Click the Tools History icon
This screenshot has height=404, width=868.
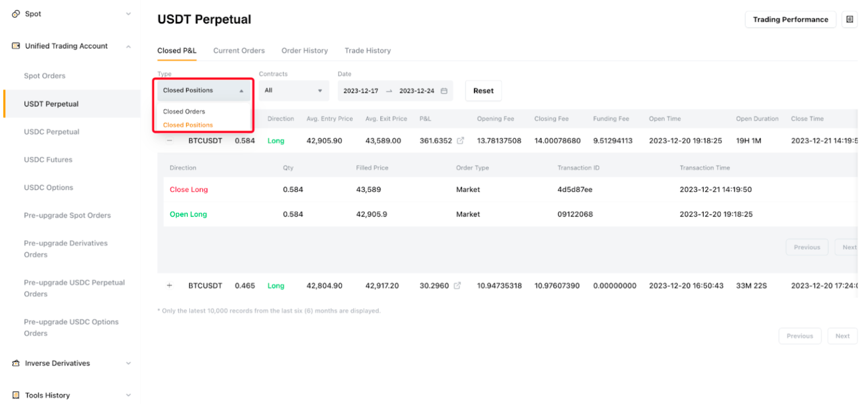coord(16,395)
